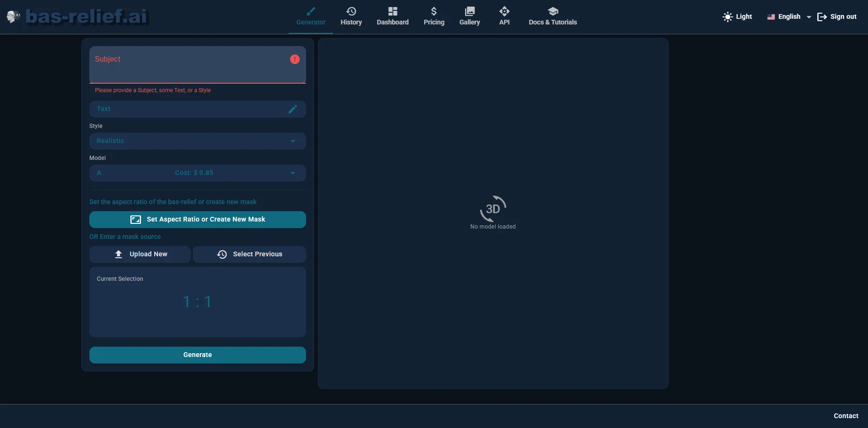Click the API icon in the navbar

(504, 11)
